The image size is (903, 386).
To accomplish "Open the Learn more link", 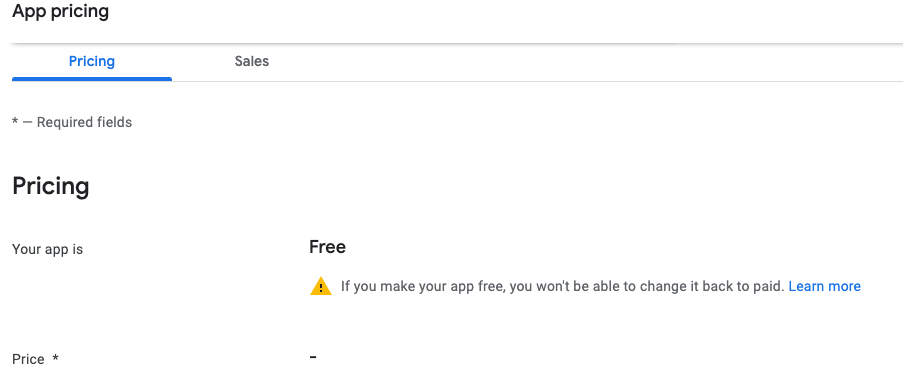I will point(824,286).
